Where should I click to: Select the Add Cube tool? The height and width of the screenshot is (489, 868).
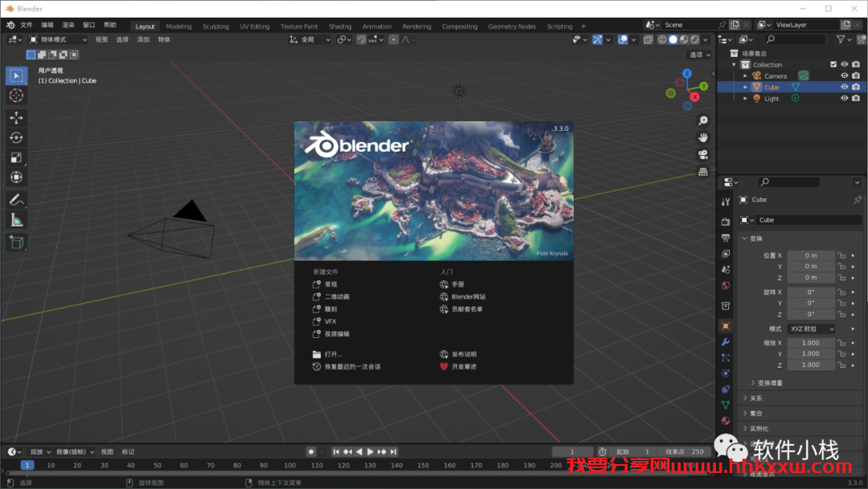(x=16, y=242)
